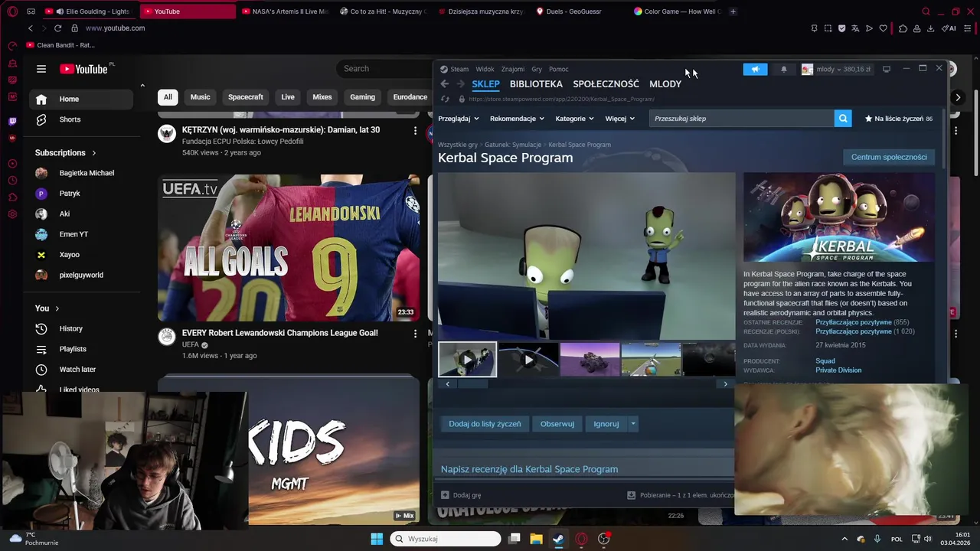Click UEFA channel avatar
This screenshot has width=980, height=551.
coord(167,337)
